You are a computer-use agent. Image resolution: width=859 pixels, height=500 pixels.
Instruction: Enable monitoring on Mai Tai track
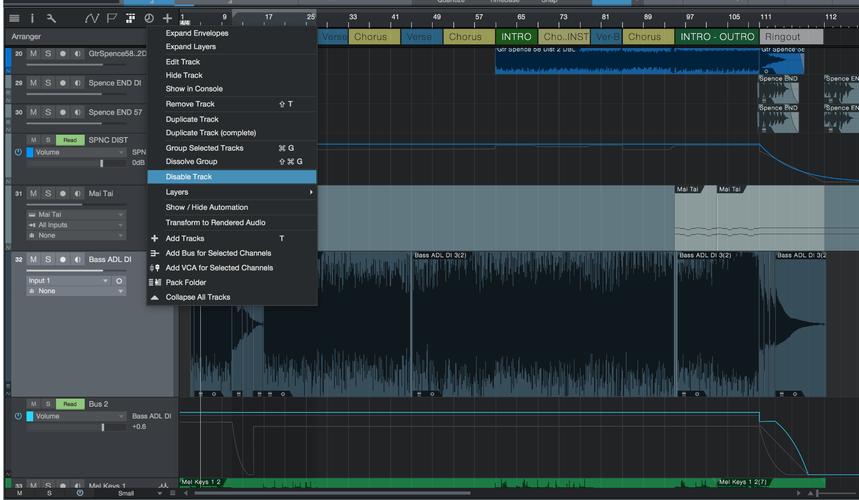pyautogui.click(x=77, y=193)
